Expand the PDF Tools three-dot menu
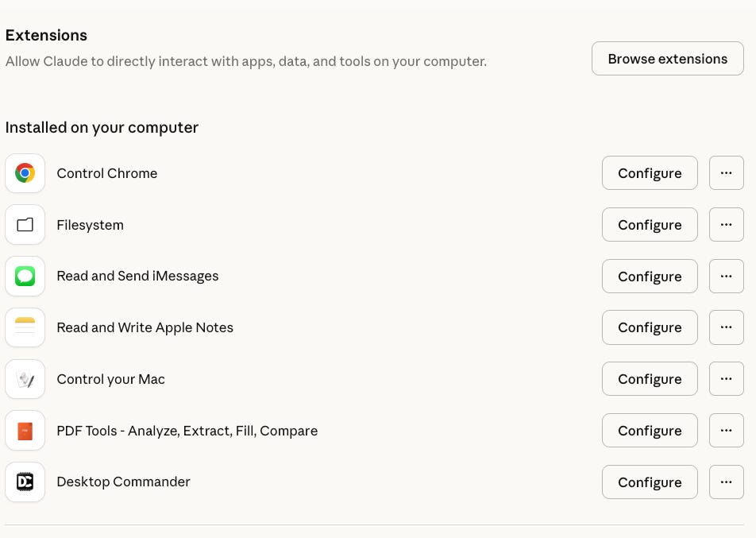The width and height of the screenshot is (756, 538). 726,431
